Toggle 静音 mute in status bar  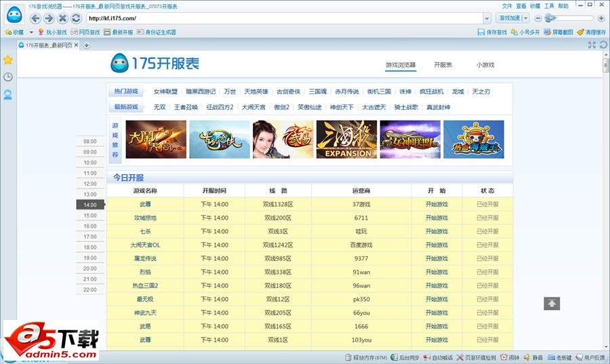[533, 357]
